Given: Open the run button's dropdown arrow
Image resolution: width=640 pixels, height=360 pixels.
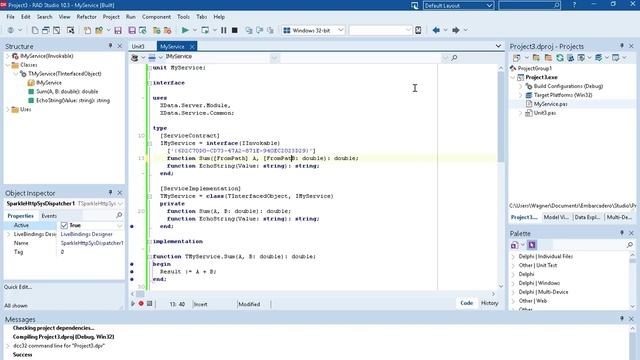Looking at the screenshot, I should (195, 30).
